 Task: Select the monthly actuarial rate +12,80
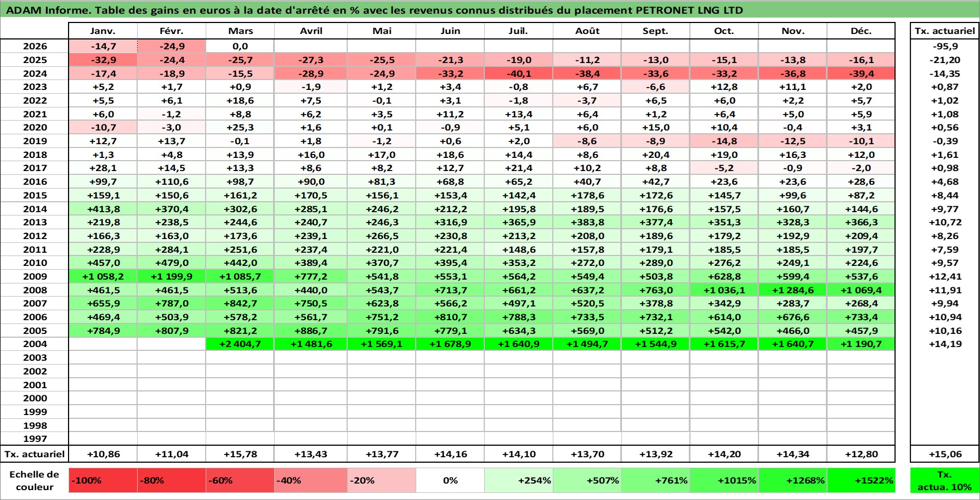pos(861,454)
